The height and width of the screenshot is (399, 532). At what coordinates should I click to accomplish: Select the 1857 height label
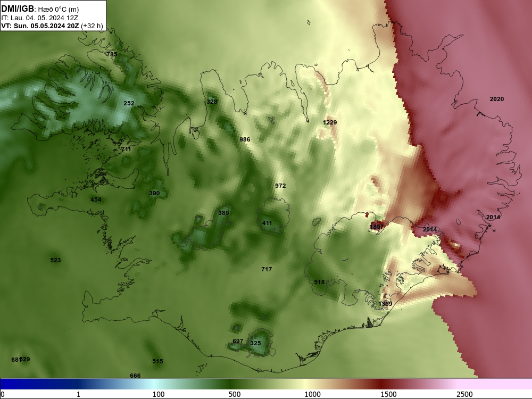click(x=377, y=227)
